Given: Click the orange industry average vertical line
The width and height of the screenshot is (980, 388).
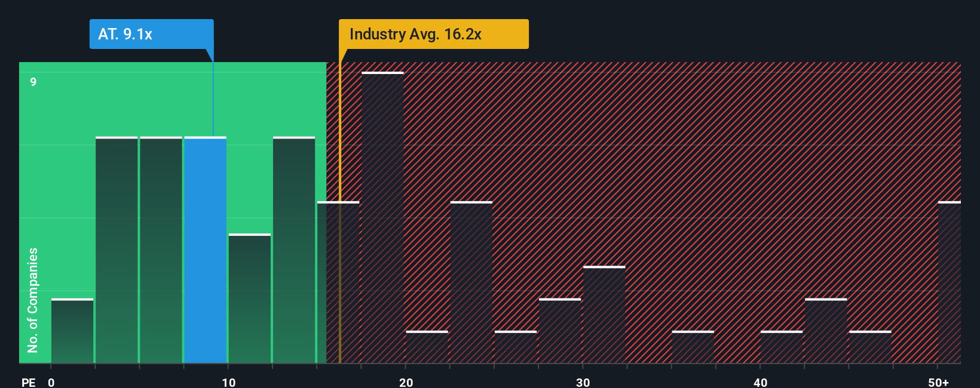Looking at the screenshot, I should [x=340, y=213].
